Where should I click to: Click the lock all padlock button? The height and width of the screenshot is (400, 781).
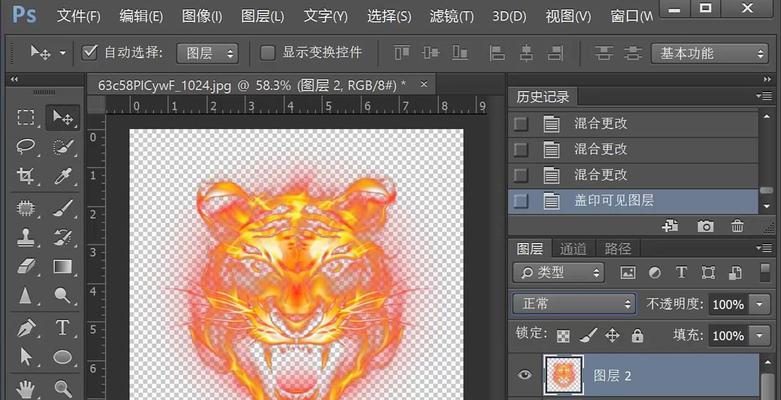(x=637, y=335)
